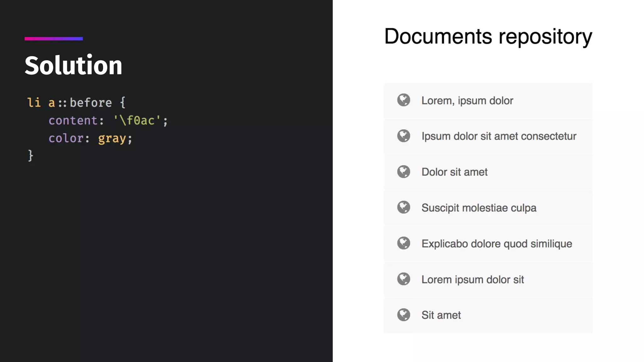Click globe icon beside Lorem, ipsum dolor

[403, 100]
